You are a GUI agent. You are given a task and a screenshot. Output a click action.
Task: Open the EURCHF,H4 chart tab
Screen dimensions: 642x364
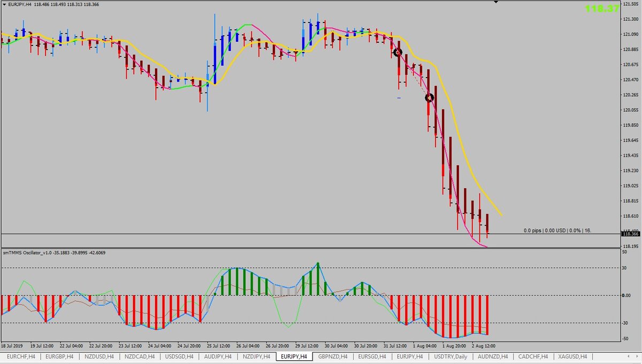click(x=21, y=357)
